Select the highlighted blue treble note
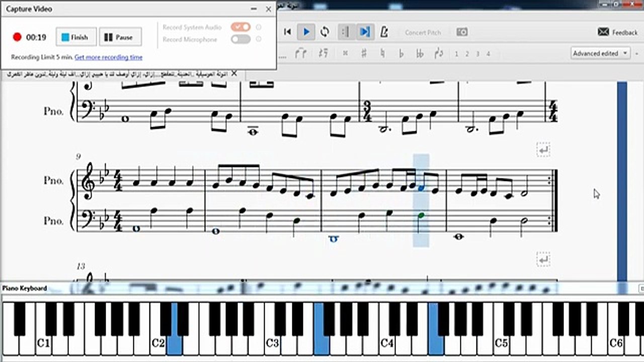Viewport: 644px width, 362px height. 422,188
